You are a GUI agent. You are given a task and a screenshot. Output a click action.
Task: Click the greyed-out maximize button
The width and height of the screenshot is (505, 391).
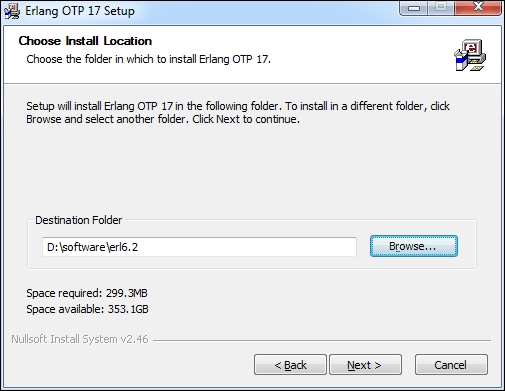[x=441, y=7]
